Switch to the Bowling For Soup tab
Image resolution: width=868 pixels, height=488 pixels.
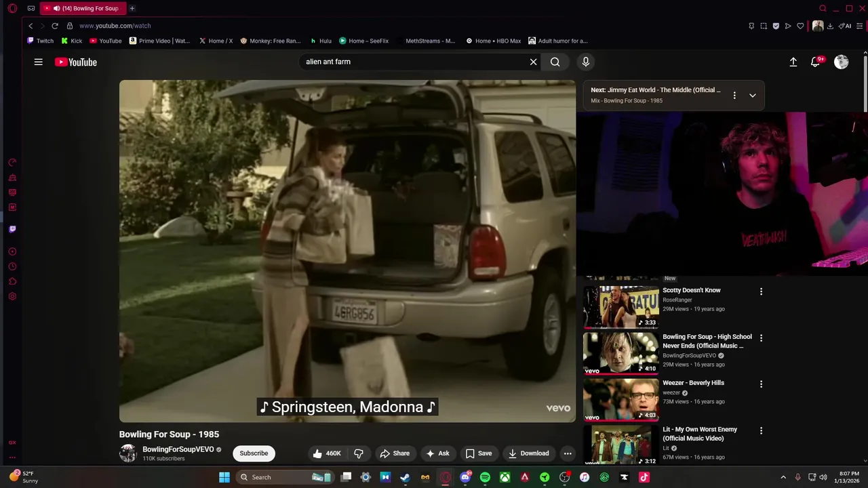pyautogui.click(x=83, y=8)
